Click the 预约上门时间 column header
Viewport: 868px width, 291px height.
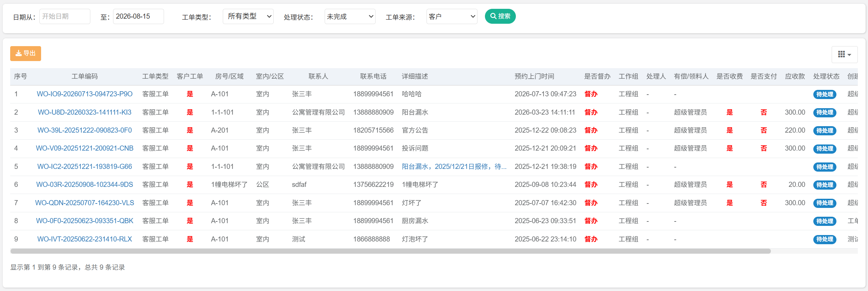(x=535, y=76)
